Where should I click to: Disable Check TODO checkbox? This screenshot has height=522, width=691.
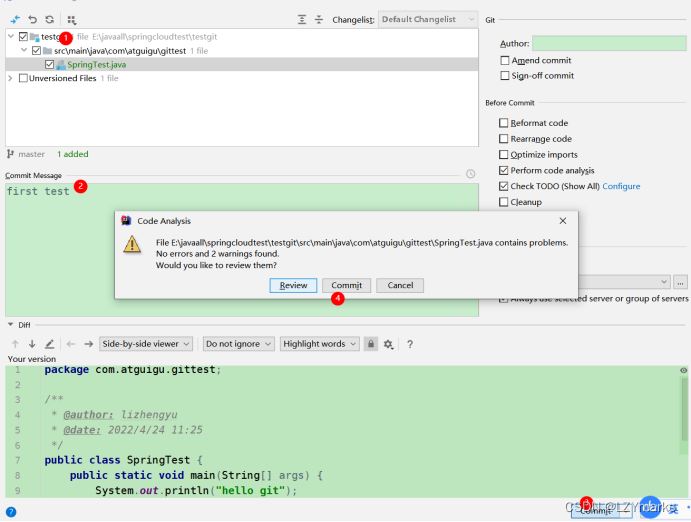click(504, 186)
